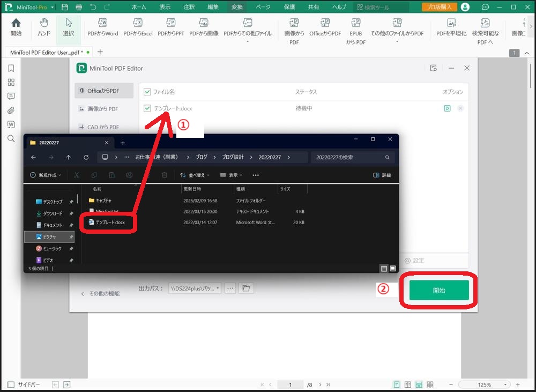Open the bookmark panel in left sidebar

click(x=11, y=69)
